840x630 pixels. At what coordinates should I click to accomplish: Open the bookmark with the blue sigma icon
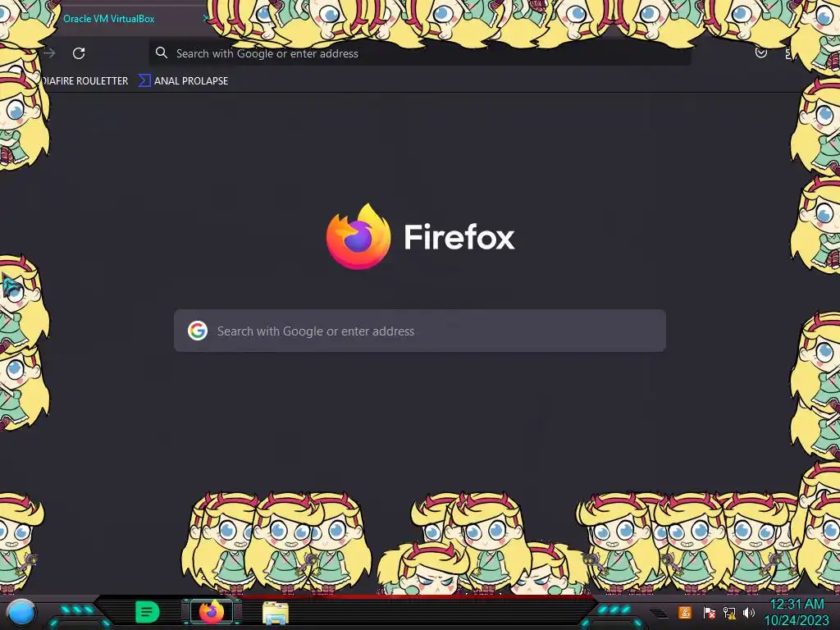pos(184,81)
